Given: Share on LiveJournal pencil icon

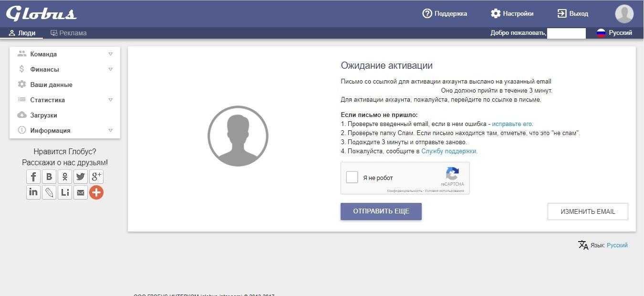Looking at the screenshot, I should [x=49, y=192].
